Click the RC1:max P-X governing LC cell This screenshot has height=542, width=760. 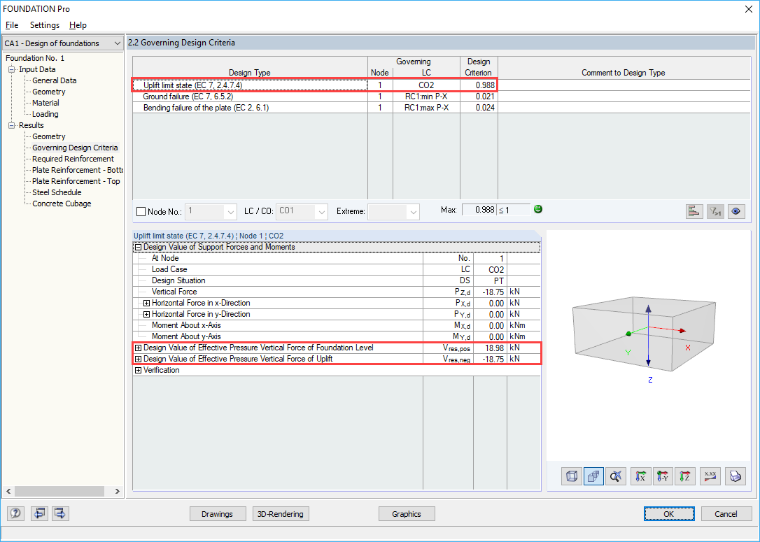click(x=426, y=108)
